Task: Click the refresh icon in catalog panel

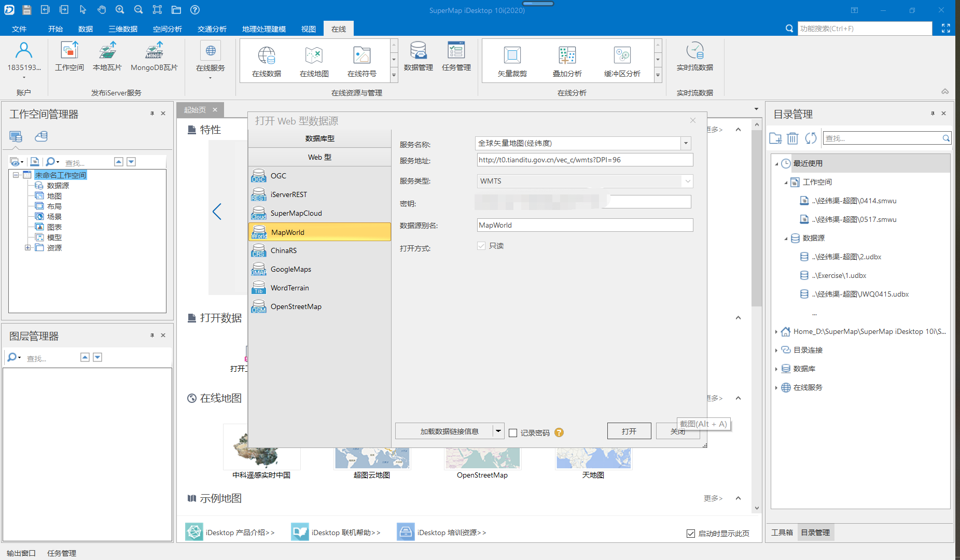Action: (811, 138)
